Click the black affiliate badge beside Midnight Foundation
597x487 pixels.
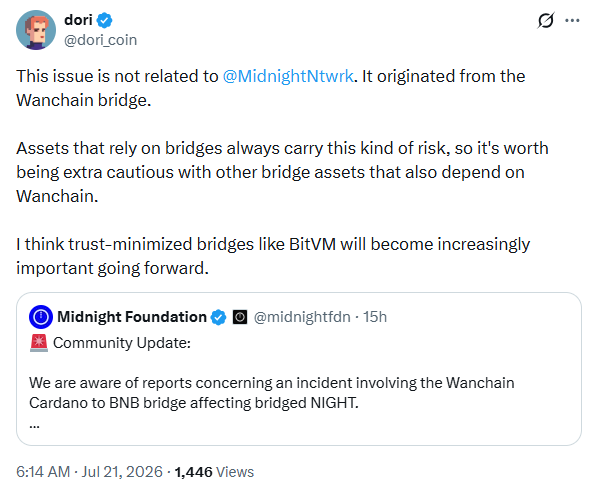click(240, 317)
